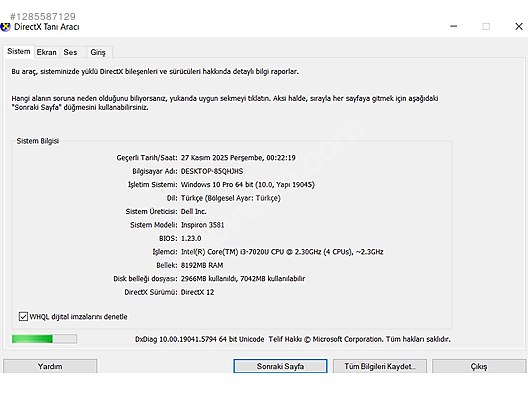Open the Ekran tab

coord(46,52)
